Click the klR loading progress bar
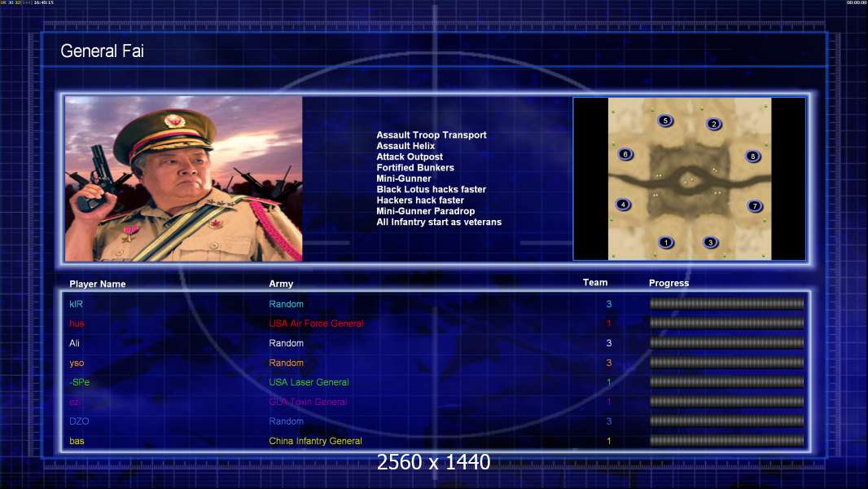868x489 pixels. click(x=727, y=303)
